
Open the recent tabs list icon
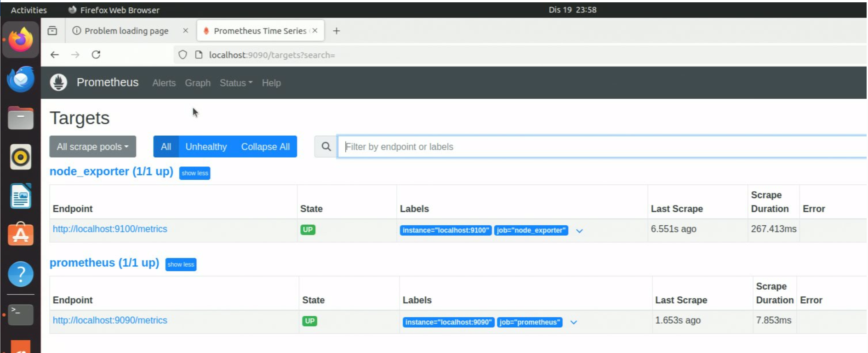(52, 31)
